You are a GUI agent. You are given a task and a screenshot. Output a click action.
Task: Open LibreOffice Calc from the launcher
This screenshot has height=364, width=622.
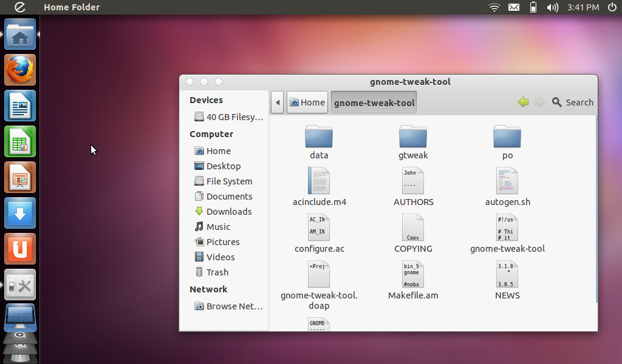(x=20, y=141)
